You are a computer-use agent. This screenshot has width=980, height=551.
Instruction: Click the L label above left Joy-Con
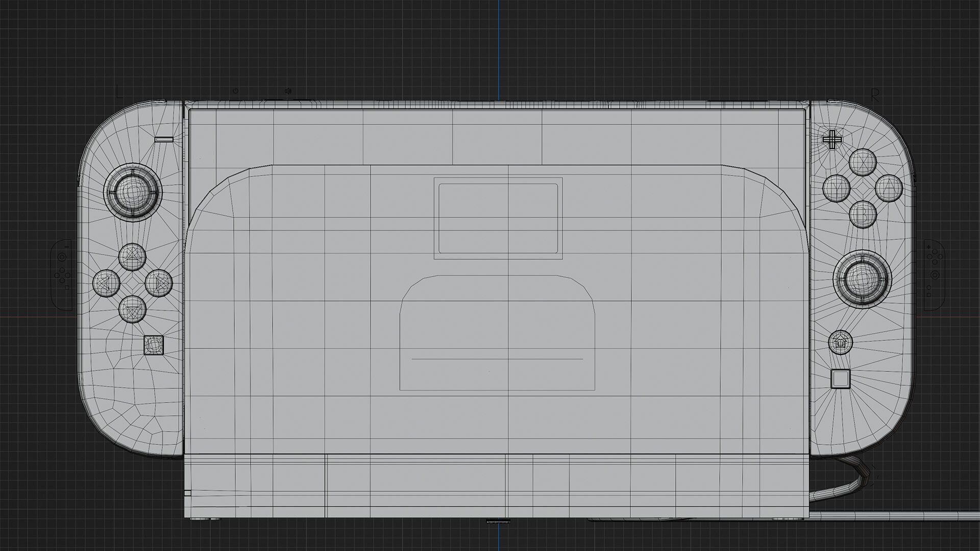[x=119, y=92]
